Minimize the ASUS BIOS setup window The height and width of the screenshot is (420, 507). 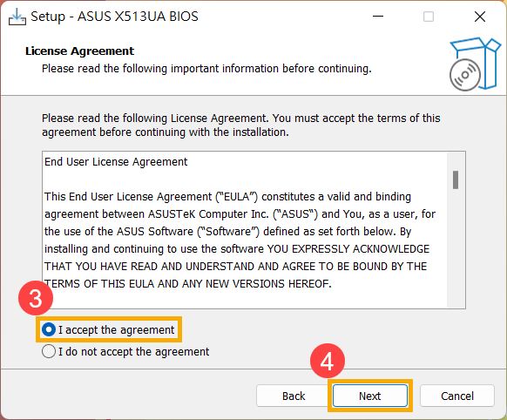(378, 17)
